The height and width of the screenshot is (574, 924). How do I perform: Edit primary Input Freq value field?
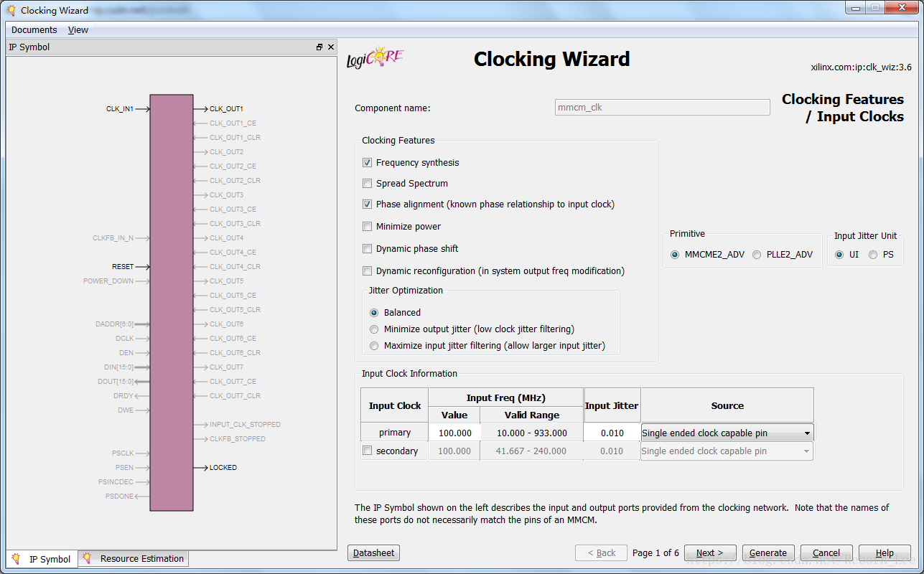click(454, 433)
